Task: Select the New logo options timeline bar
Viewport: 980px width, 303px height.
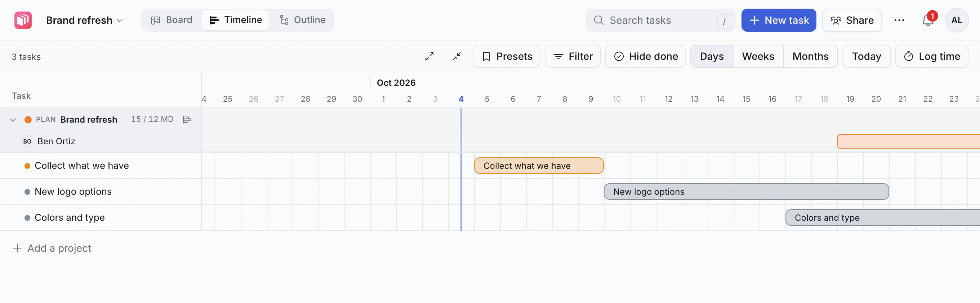Action: pos(747,192)
